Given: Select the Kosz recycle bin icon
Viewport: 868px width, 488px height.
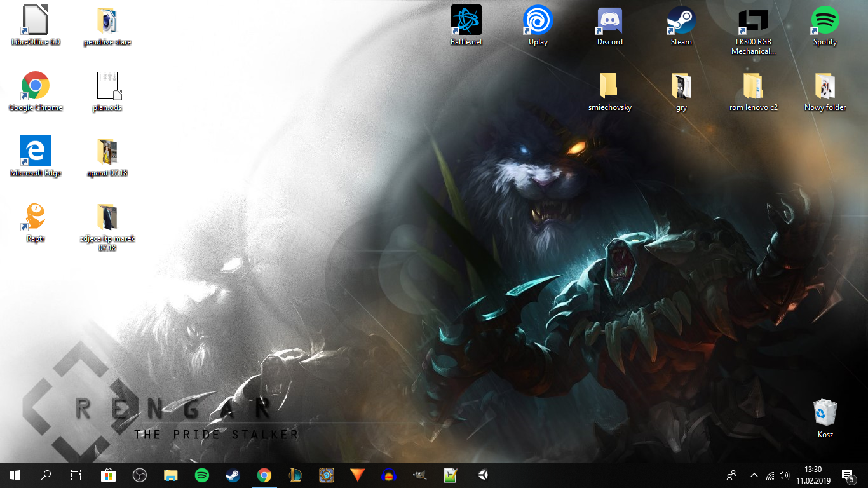Looking at the screenshot, I should tap(825, 418).
